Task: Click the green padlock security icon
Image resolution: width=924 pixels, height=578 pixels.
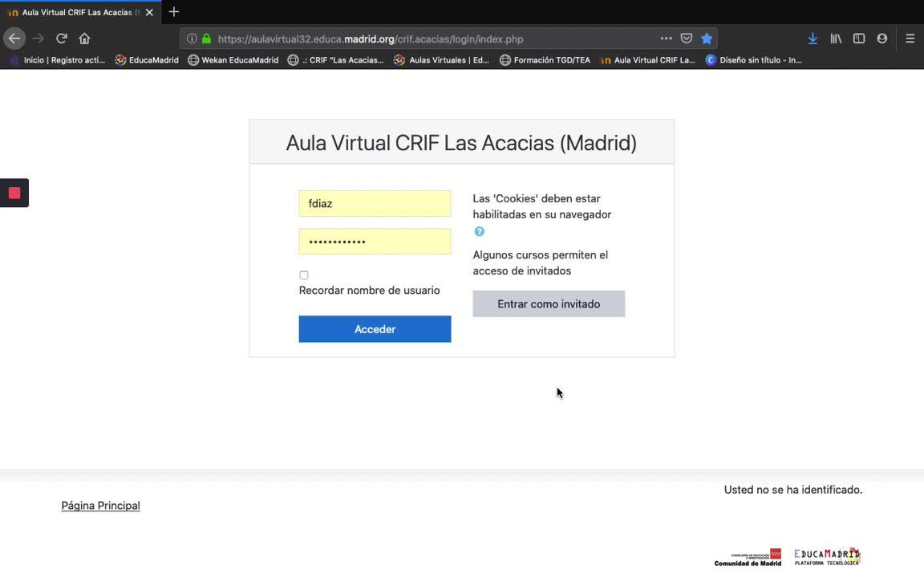Action: [206, 39]
